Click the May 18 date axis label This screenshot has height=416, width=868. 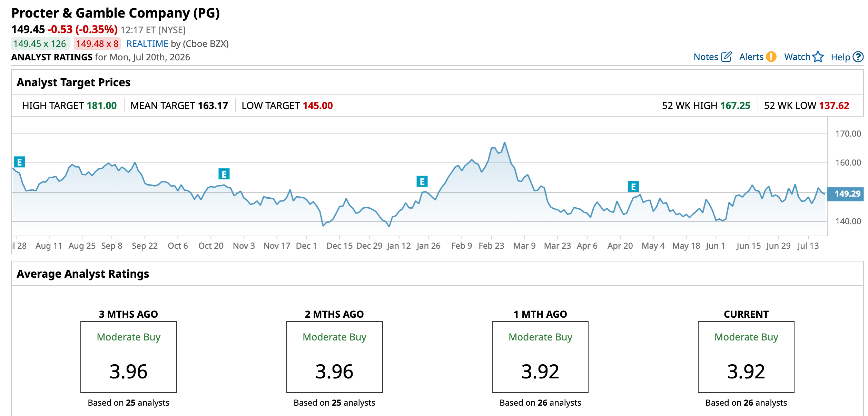tap(686, 246)
